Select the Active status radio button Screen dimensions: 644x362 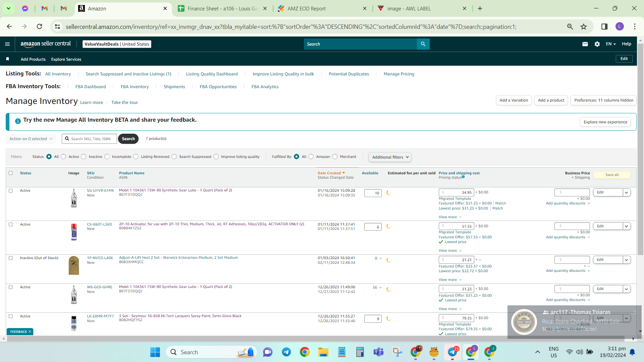click(x=63, y=157)
